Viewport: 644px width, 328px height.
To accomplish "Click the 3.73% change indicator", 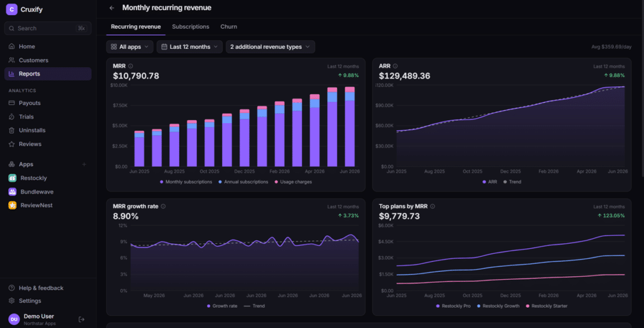I will point(348,216).
